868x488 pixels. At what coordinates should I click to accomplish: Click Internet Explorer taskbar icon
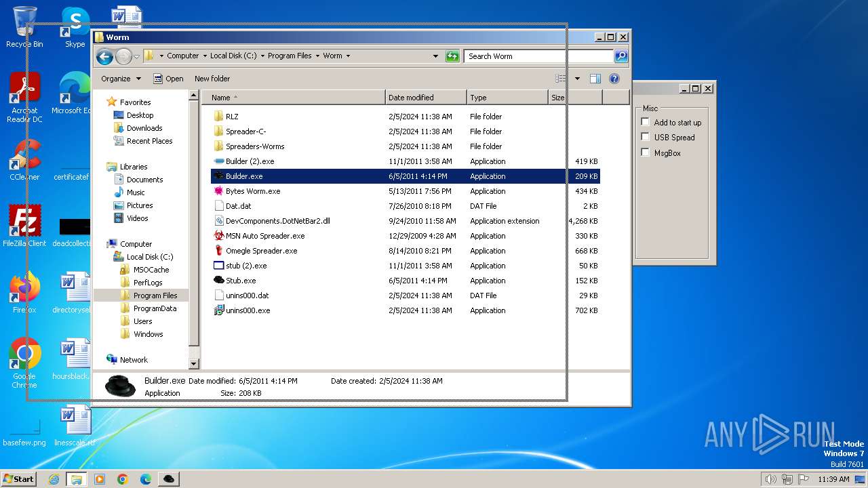[54, 479]
